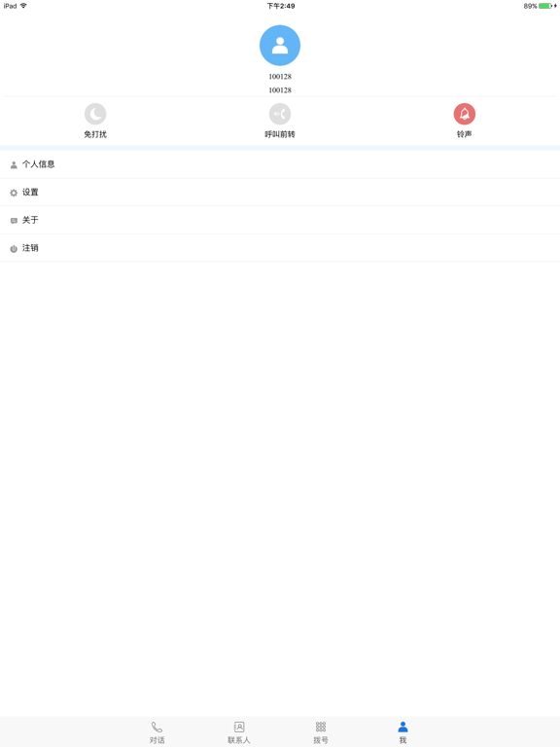Toggle the 铃声 red bell icon

coord(465,114)
